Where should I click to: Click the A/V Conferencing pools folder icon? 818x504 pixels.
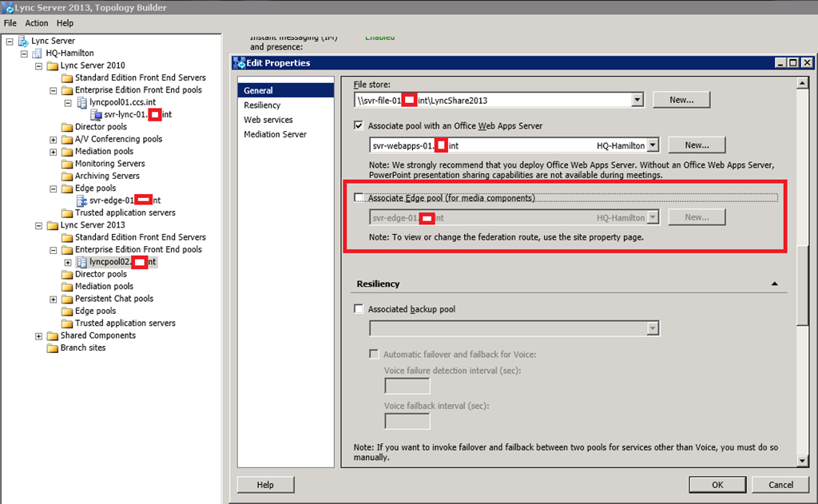(x=67, y=139)
